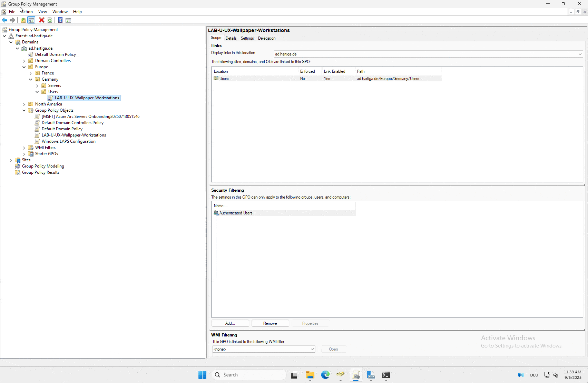Switch to the Settings tab
This screenshot has width=588, height=383.
(247, 38)
